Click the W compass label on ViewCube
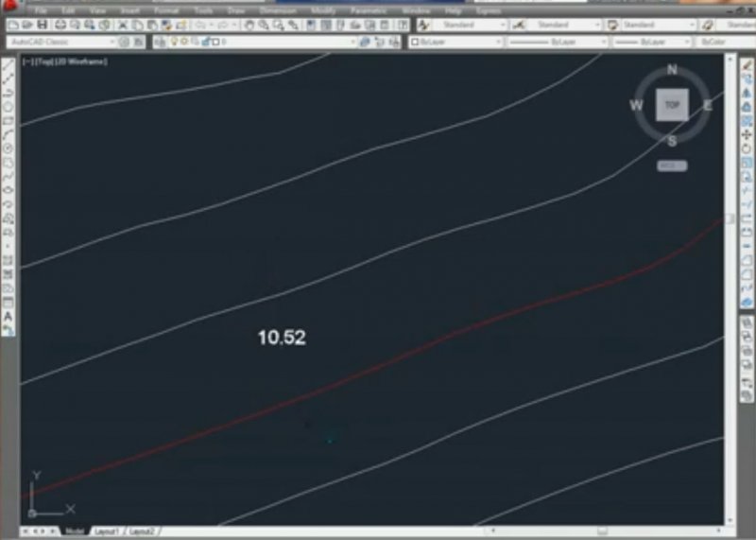756x540 pixels. point(636,105)
